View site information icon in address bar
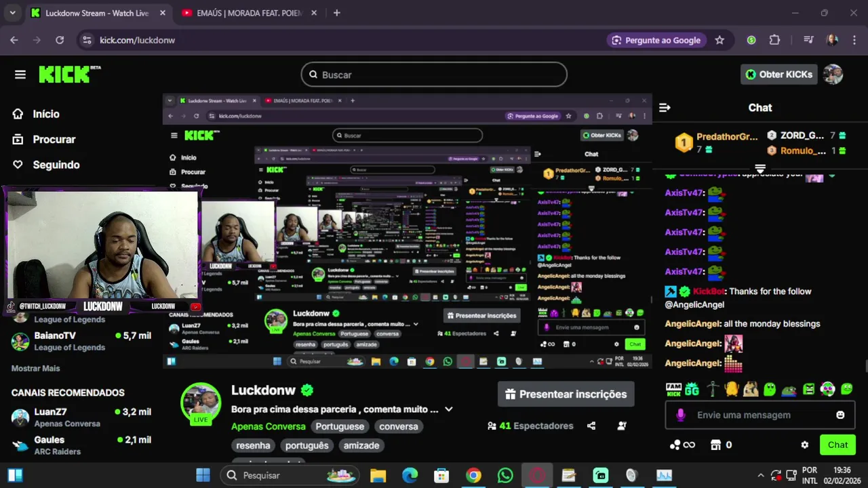Image resolution: width=868 pixels, height=488 pixels. click(87, 40)
